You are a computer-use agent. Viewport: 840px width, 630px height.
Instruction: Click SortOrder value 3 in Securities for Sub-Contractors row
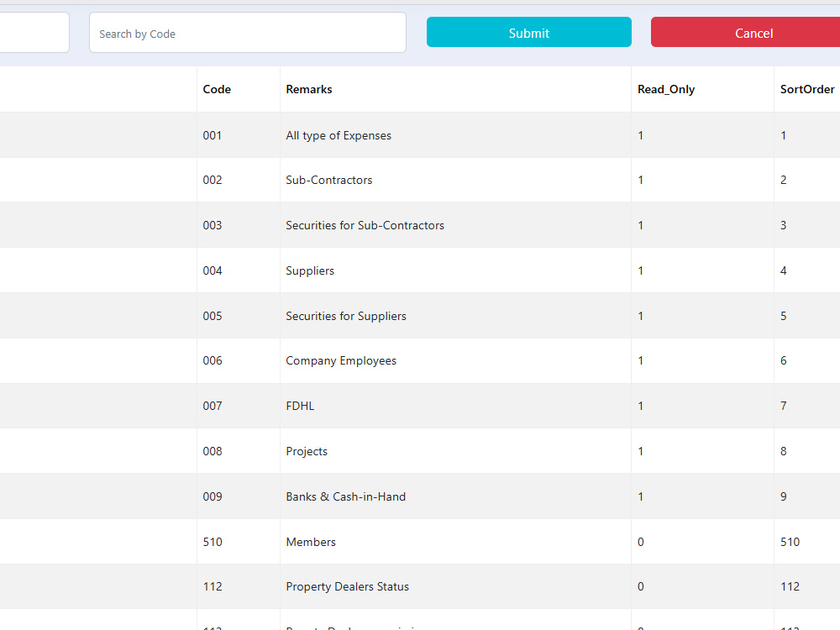pyautogui.click(x=783, y=225)
